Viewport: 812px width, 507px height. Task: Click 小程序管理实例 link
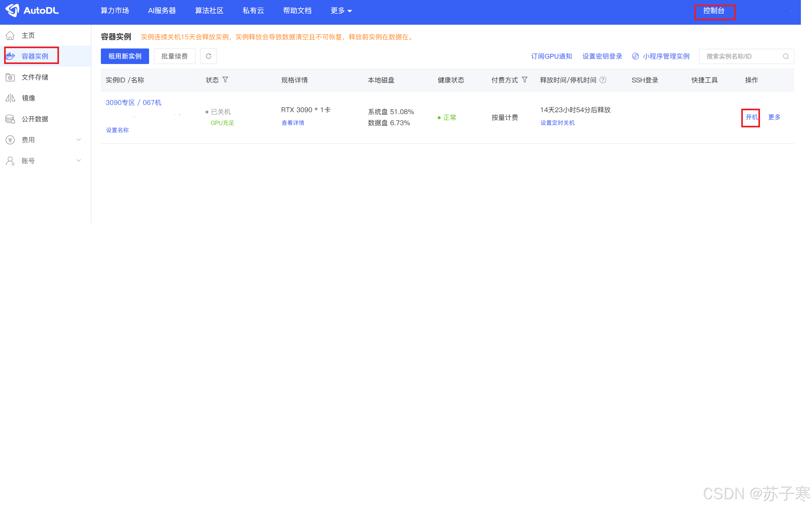coord(666,56)
